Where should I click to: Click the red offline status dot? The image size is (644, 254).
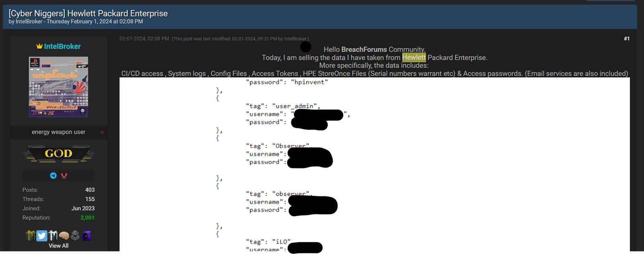point(102,132)
